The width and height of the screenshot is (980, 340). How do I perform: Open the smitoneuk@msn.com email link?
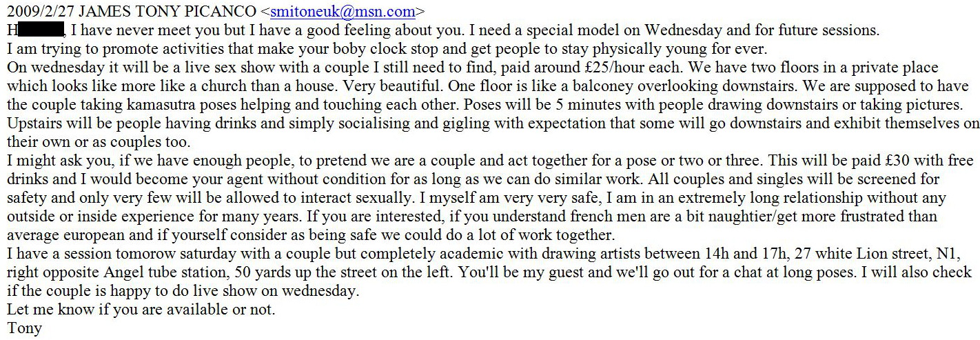point(343,12)
